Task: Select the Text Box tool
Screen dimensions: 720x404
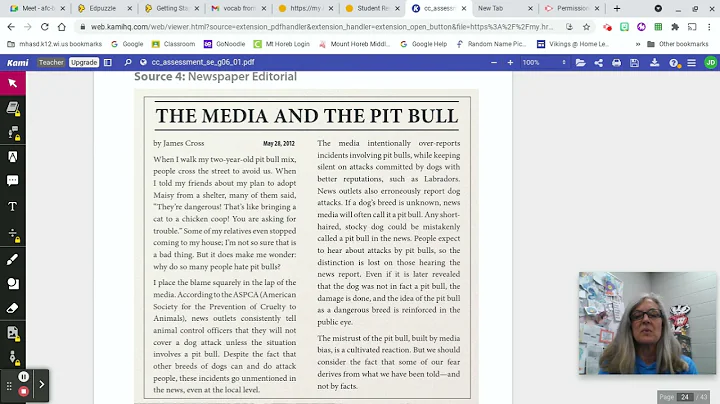Action: pyautogui.click(x=12, y=207)
